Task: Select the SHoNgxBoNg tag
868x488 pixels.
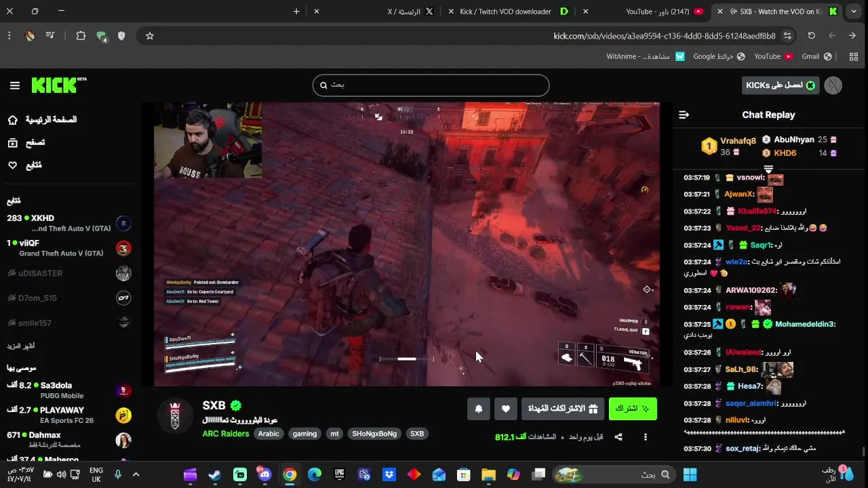Action: (374, 434)
